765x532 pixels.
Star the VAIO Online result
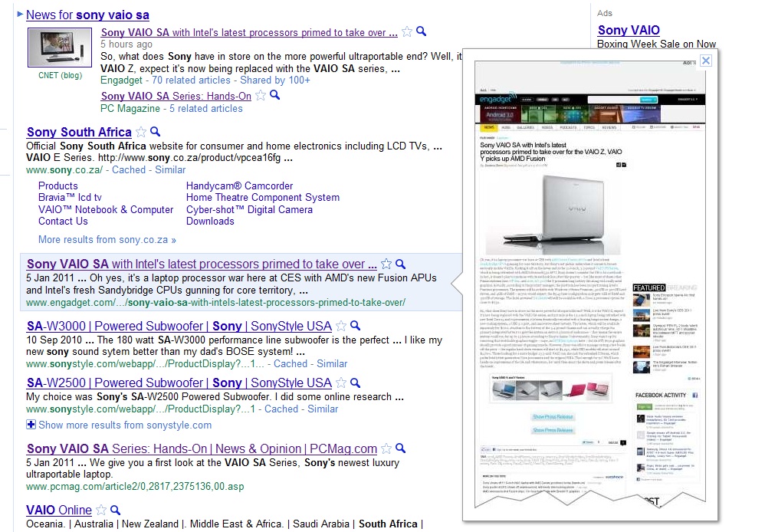(x=101, y=511)
